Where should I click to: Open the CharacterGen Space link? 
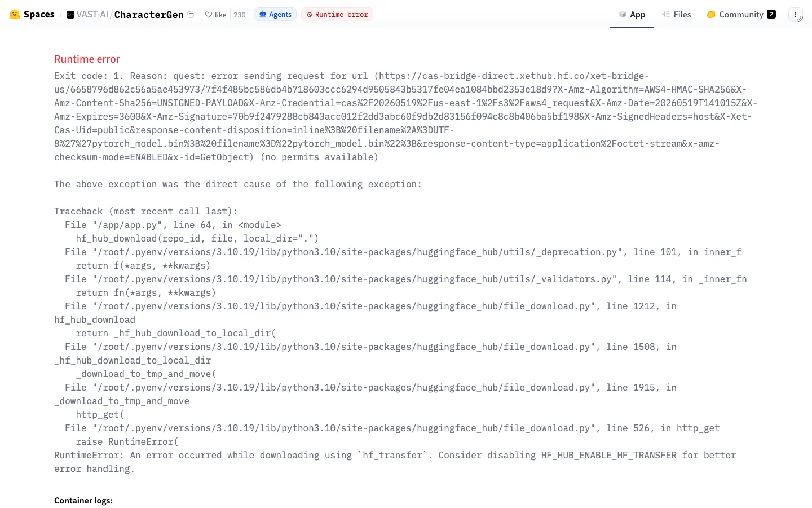pos(149,15)
